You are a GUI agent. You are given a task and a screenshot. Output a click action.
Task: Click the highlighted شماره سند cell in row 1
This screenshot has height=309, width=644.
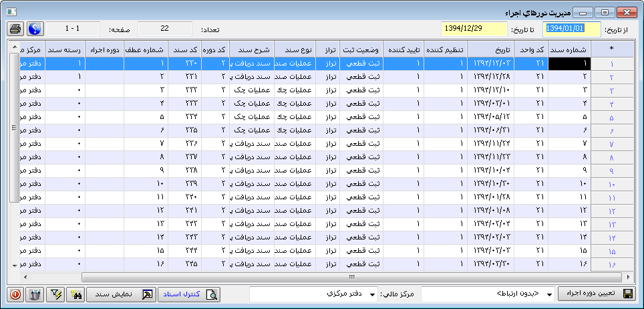coord(570,64)
